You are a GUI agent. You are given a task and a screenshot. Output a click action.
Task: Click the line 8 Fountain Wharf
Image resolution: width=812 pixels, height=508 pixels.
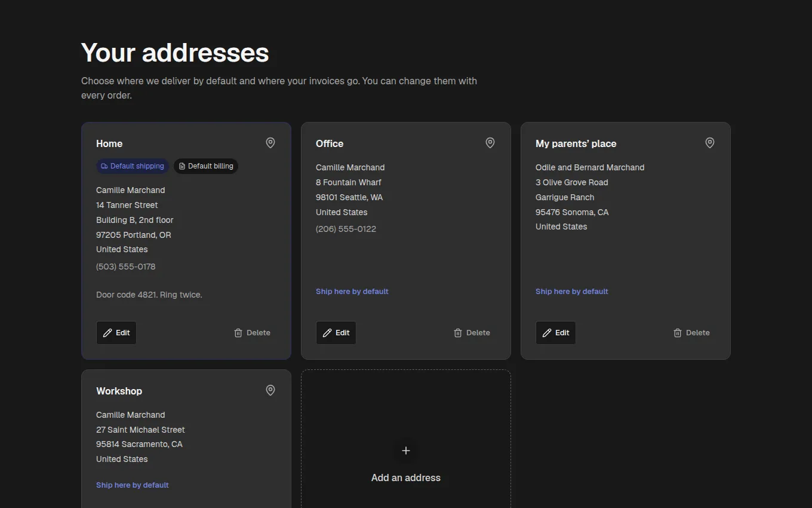(349, 182)
